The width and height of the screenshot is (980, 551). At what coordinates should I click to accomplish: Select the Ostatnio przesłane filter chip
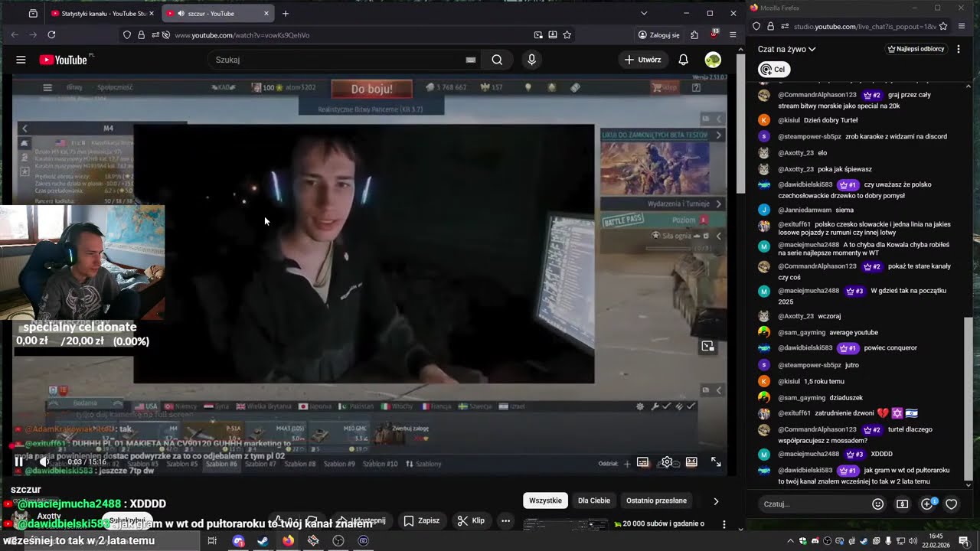click(x=656, y=500)
